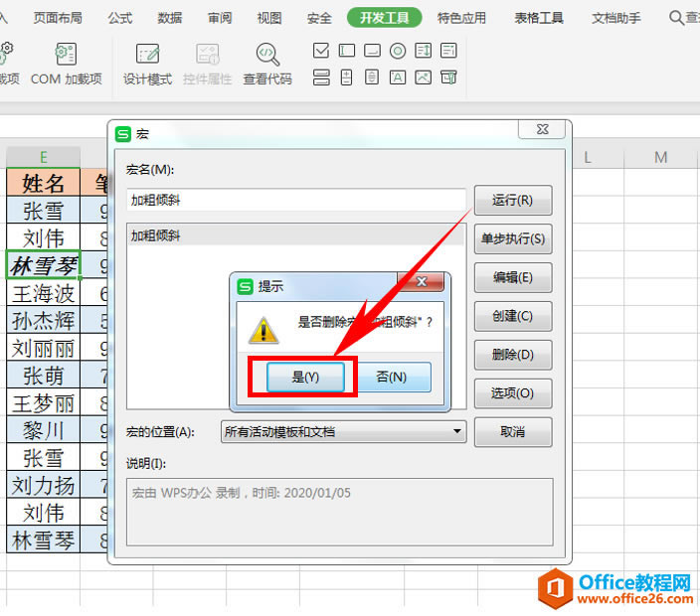Close the 提示 prompt dialog

click(x=421, y=281)
